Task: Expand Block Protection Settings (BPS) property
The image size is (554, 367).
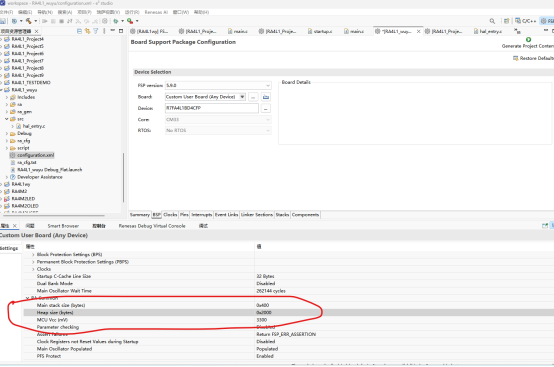Action: tap(33, 255)
